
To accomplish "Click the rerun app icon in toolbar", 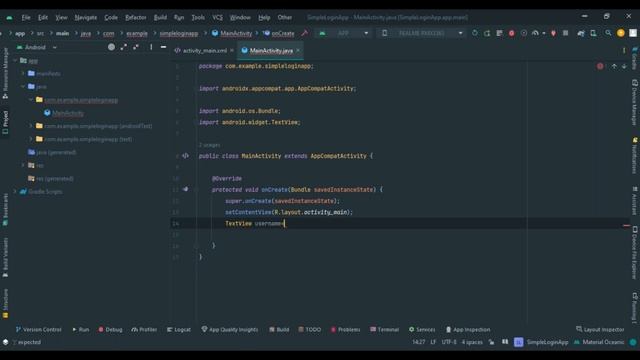I will [x=475, y=33].
